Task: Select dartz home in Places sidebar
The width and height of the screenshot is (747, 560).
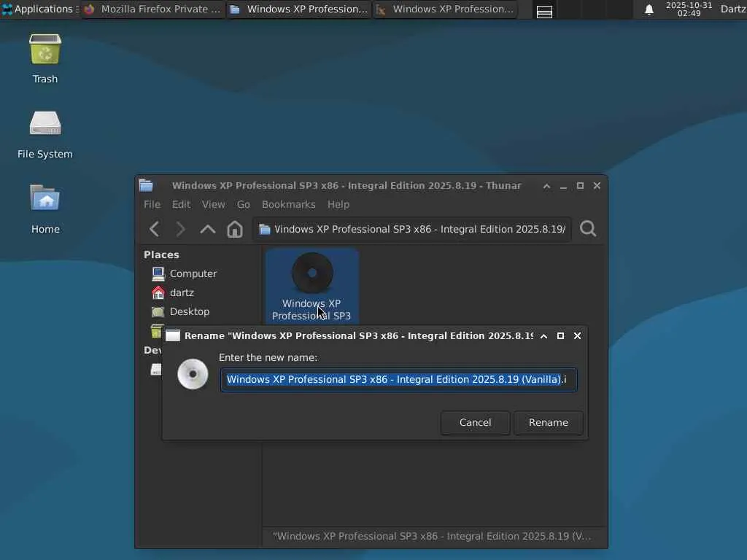Action: [172, 292]
